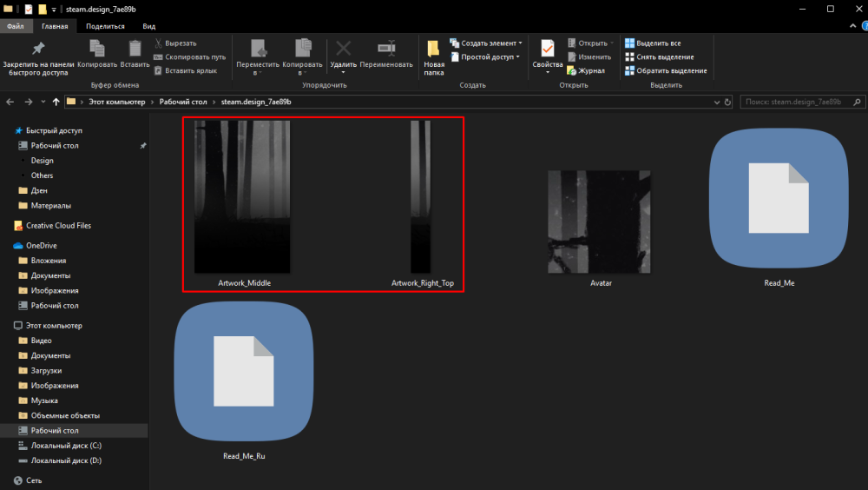Switch to the Share ribbon tab
Viewport: 868px width, 490px height.
click(x=104, y=27)
